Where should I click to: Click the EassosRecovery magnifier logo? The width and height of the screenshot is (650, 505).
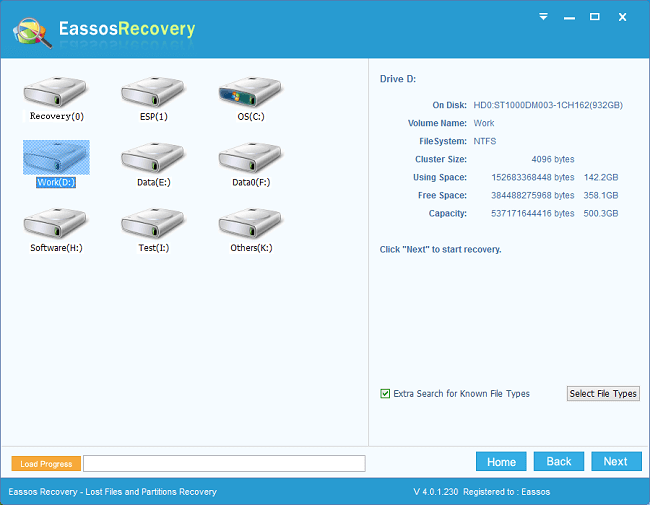click(32, 32)
